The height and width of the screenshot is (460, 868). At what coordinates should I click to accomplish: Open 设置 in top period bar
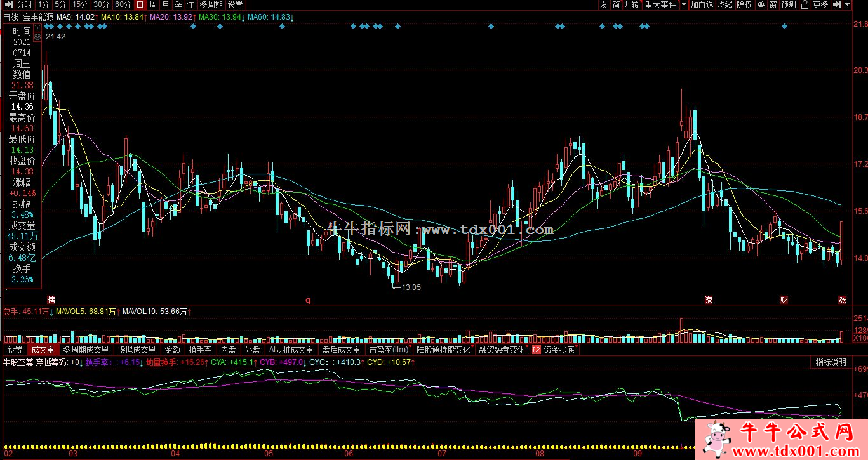(235, 4)
